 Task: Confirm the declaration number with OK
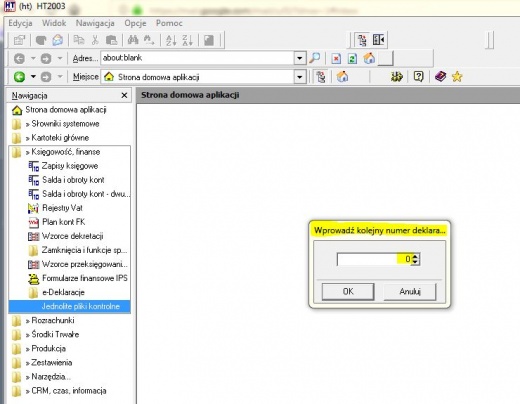tap(348, 292)
